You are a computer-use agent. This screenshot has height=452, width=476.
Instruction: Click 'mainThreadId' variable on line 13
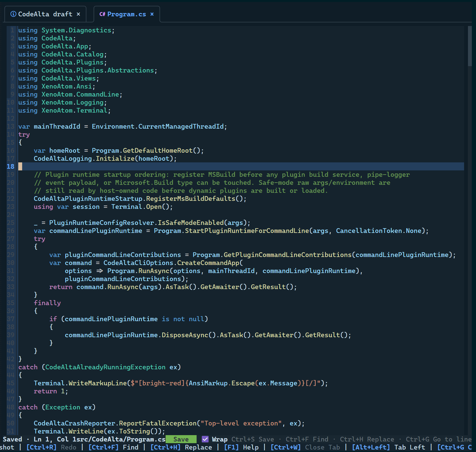click(57, 126)
